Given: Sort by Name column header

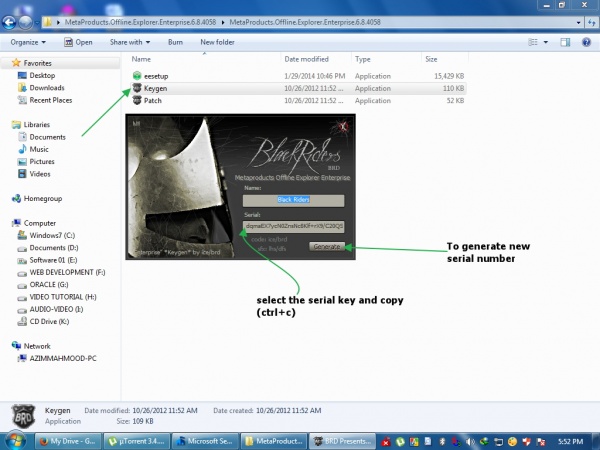Looking at the screenshot, I should coord(141,59).
